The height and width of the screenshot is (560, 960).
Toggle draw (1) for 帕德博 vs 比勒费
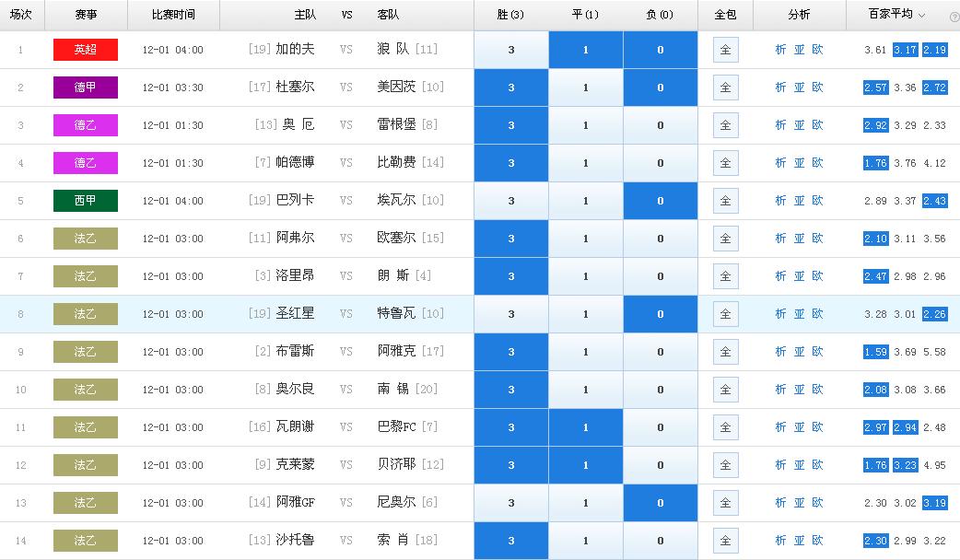(586, 163)
